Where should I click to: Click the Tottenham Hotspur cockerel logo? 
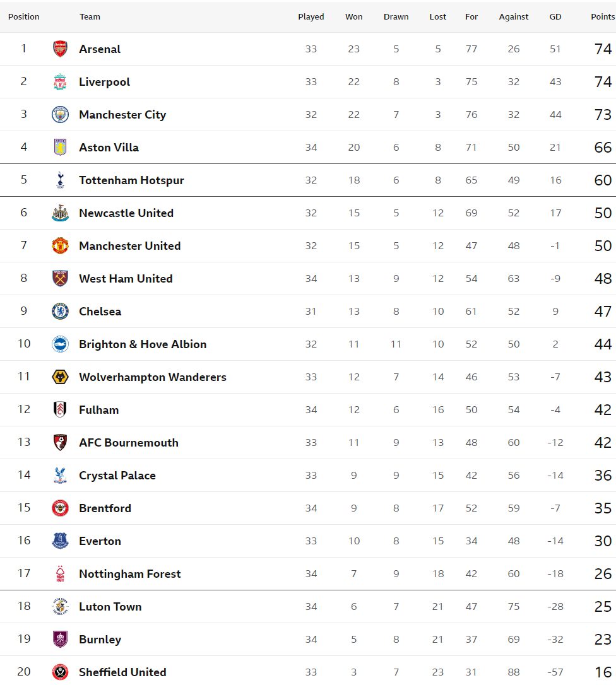(x=60, y=180)
